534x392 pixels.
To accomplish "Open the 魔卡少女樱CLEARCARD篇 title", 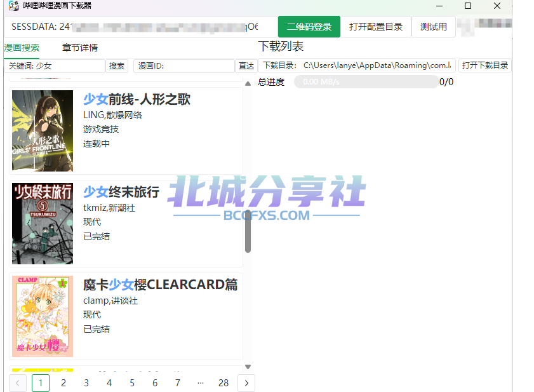I will click(161, 285).
